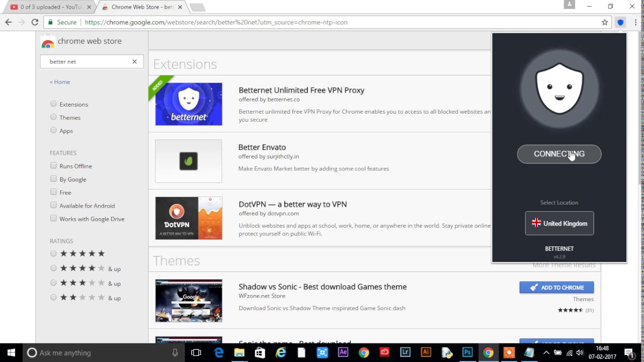Select the Themes radio filter

pos(53,117)
